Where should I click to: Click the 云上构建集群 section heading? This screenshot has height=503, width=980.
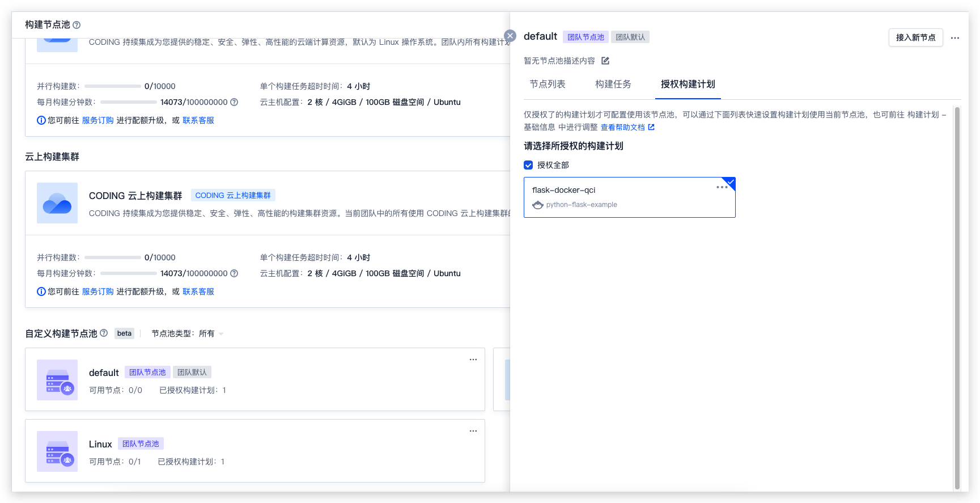click(x=52, y=157)
